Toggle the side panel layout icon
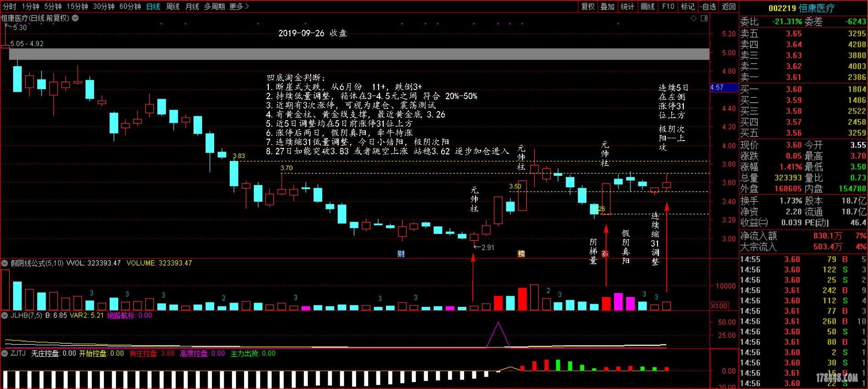Viewport: 868px width, 389px height. pos(704,18)
